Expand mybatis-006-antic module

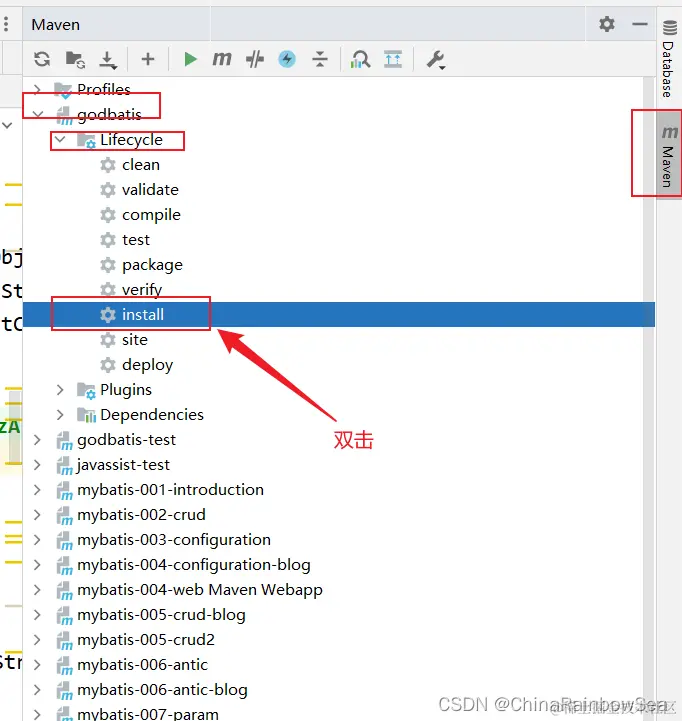coord(38,665)
